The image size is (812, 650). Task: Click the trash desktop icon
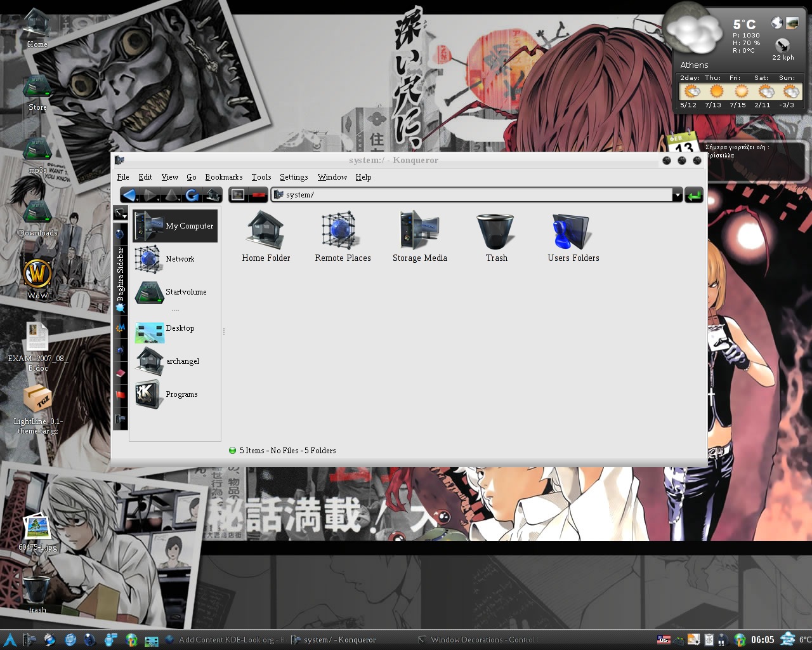click(37, 594)
